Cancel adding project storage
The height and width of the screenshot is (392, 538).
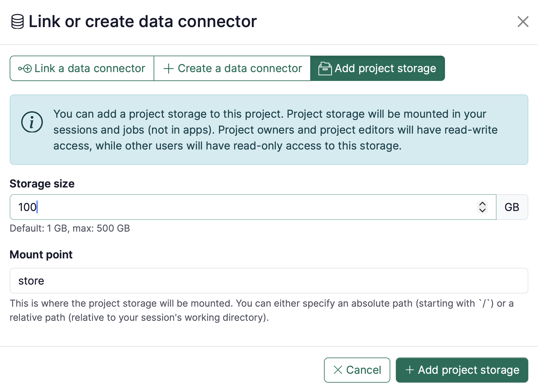point(357,370)
